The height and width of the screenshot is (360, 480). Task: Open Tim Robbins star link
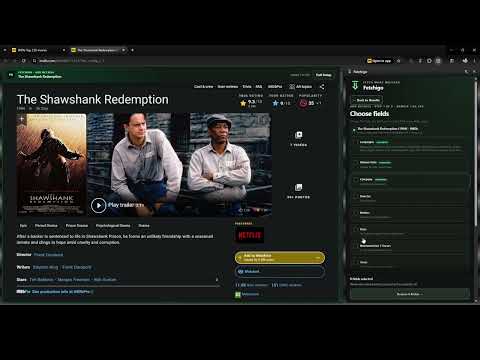click(x=41, y=280)
